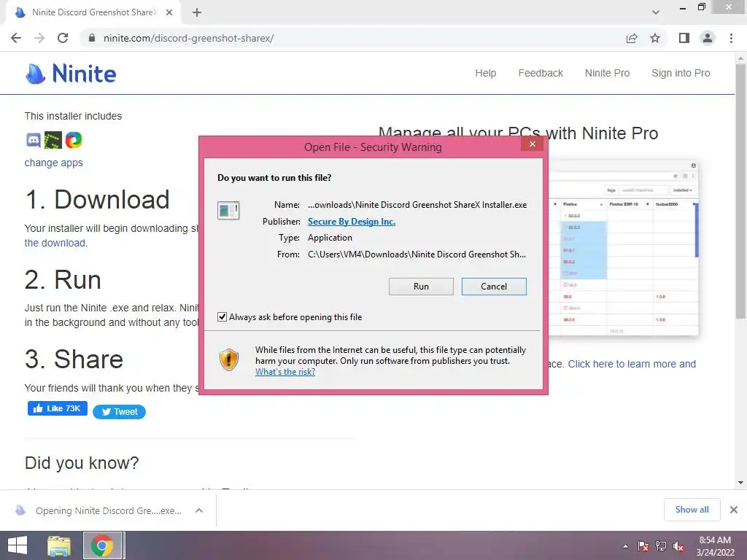Uncheck Always ask before opening this file

(x=222, y=316)
